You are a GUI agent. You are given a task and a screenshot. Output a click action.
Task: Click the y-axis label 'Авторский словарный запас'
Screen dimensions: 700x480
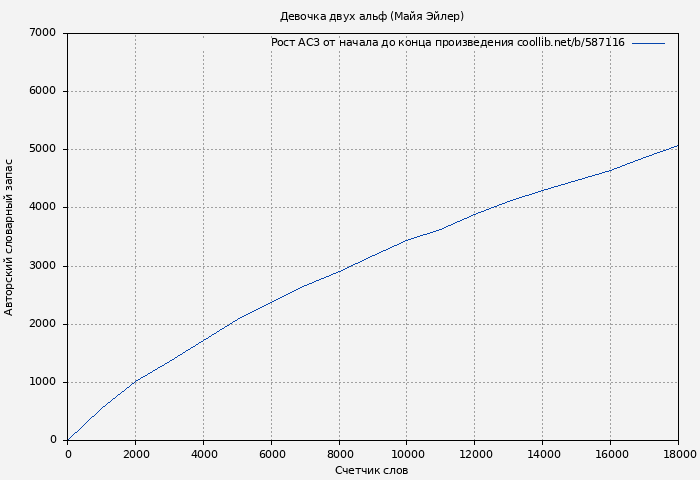10,237
